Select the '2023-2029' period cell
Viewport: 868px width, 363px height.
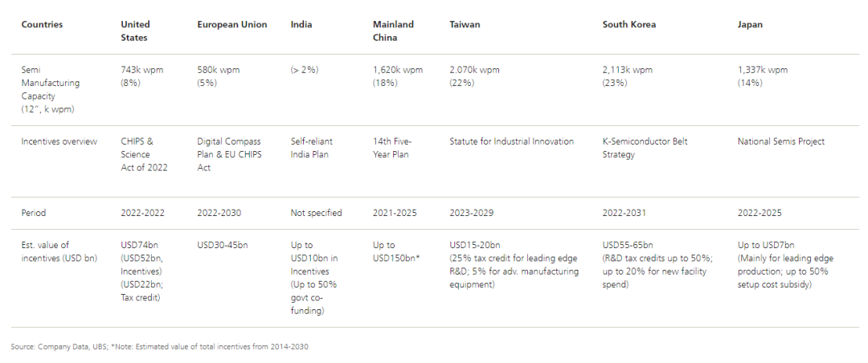[x=469, y=213]
